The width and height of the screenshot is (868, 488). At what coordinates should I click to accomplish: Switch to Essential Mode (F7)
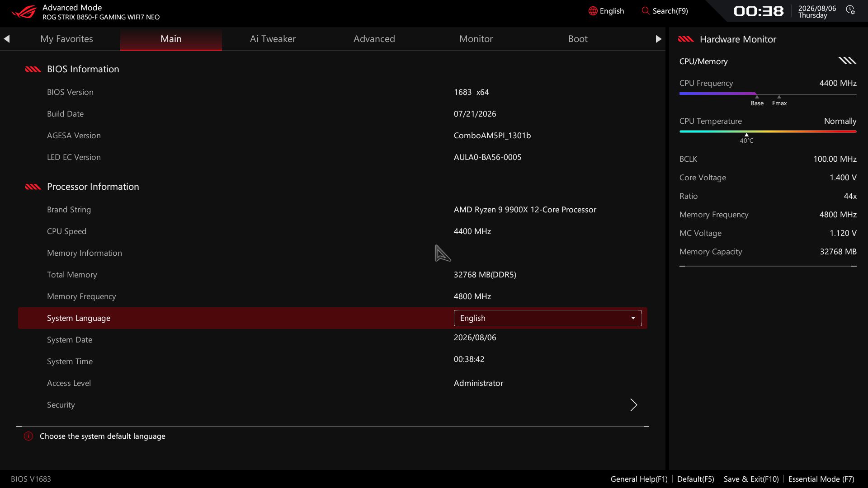click(x=821, y=479)
